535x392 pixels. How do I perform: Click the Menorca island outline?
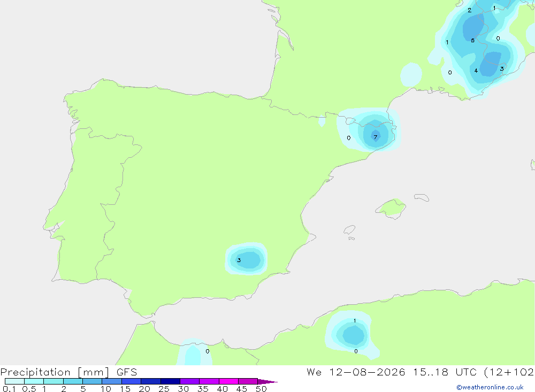(422, 197)
